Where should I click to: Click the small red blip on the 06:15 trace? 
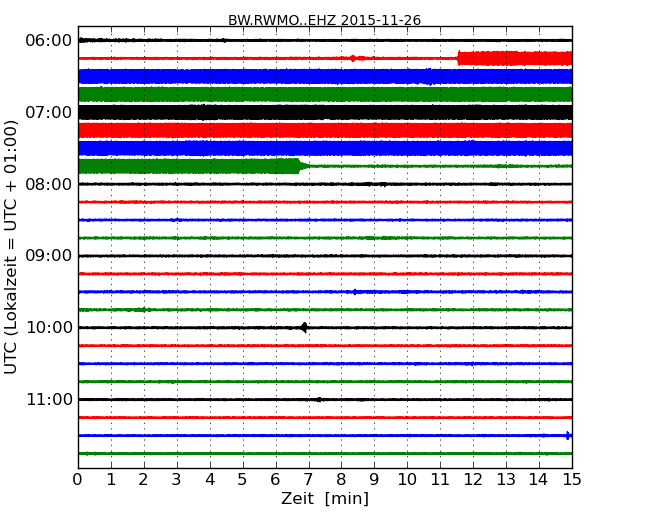point(353,58)
